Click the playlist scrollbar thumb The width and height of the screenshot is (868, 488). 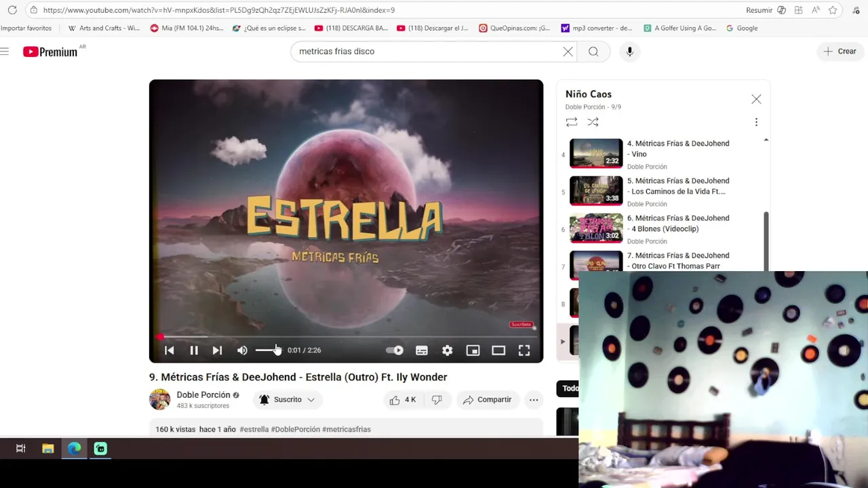click(x=766, y=241)
